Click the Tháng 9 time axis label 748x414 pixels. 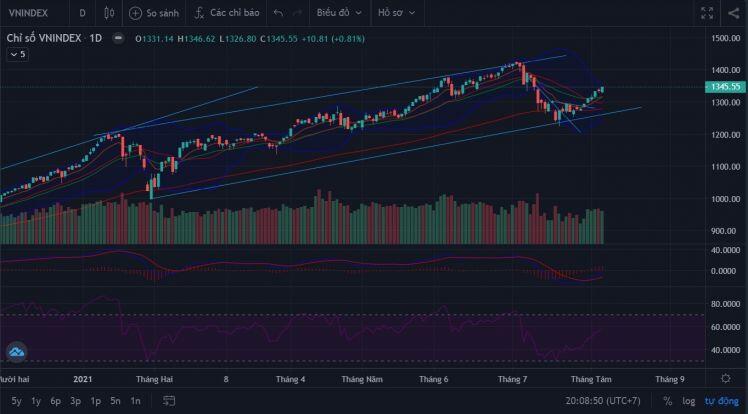[x=670, y=379]
